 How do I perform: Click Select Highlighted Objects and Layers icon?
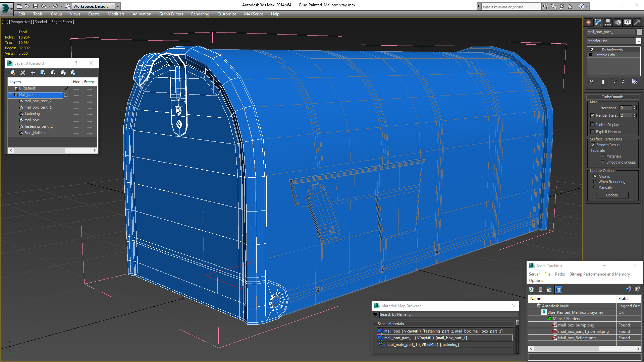43,72
